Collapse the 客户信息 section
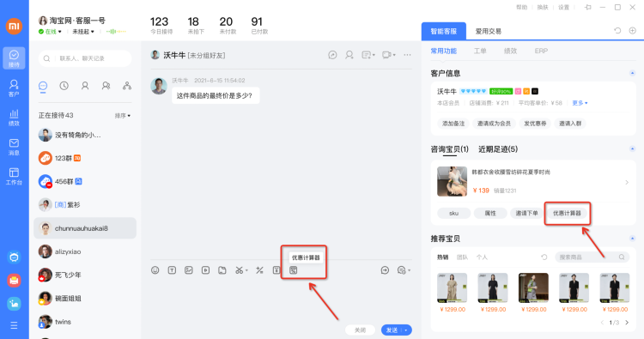 point(633,73)
